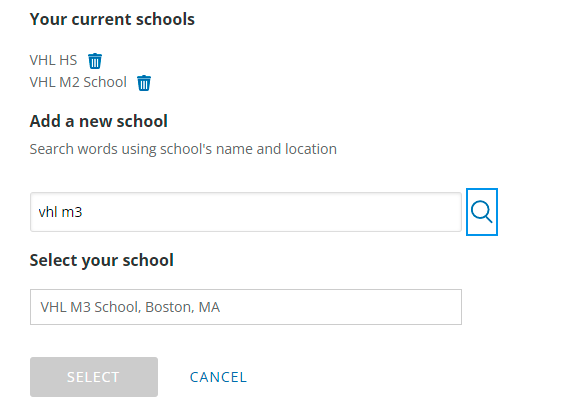Click the Your current schools heading
Image resolution: width=586 pixels, height=414 pixels.
(x=112, y=19)
